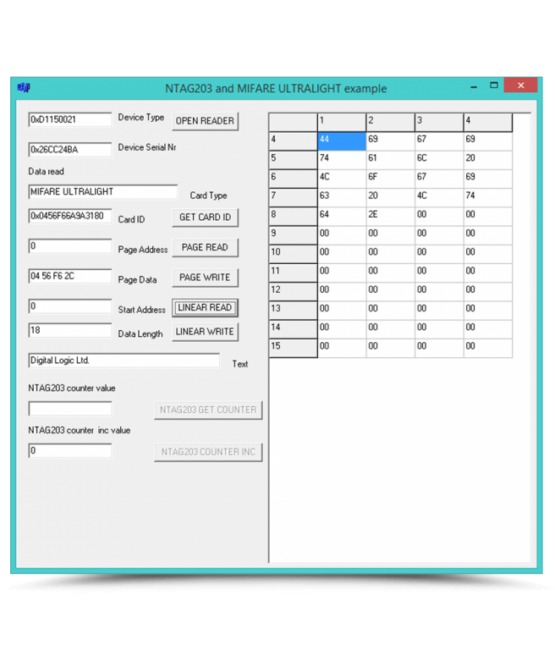Click column header 3 in the grid
Screen dimensions: 555x650
439,122
